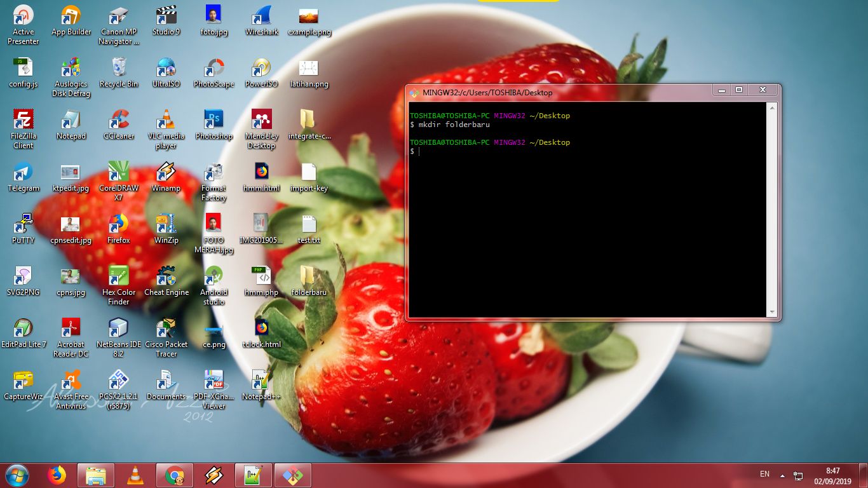Select the folderbaru folder on the desktop

pos(308,281)
